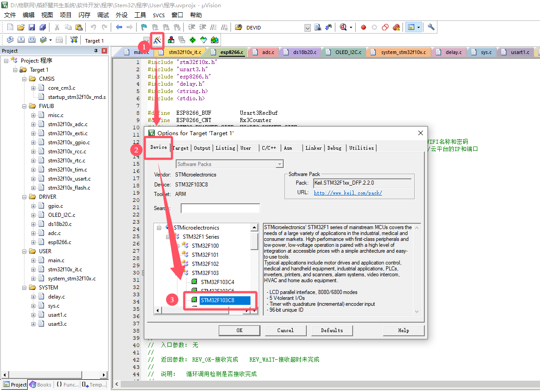The width and height of the screenshot is (540, 392).
Task: Start the debug session icon
Action: [343, 27]
